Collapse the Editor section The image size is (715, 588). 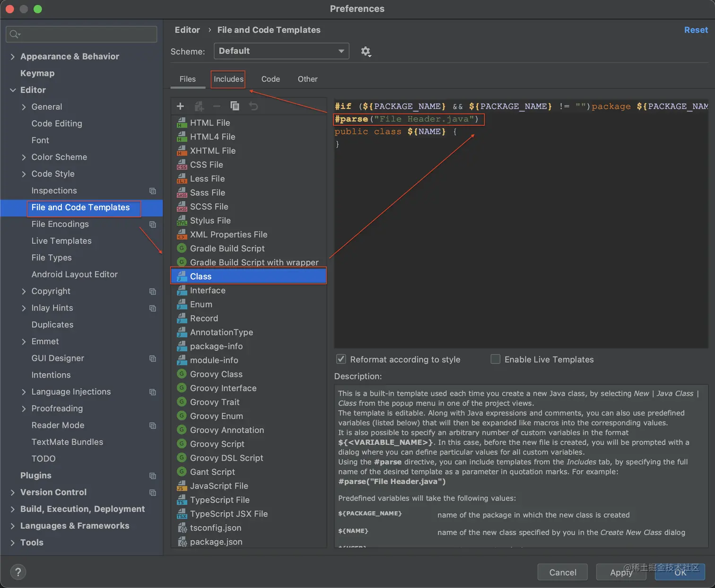[13, 90]
